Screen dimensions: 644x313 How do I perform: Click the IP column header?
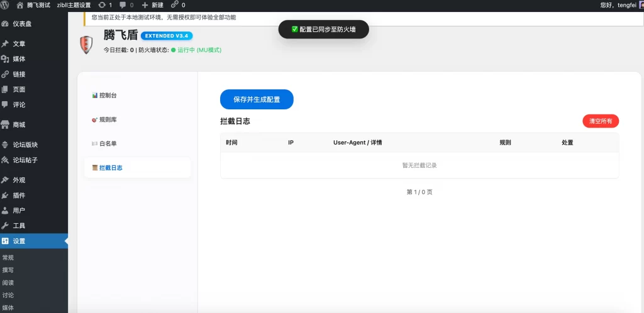[x=291, y=143]
